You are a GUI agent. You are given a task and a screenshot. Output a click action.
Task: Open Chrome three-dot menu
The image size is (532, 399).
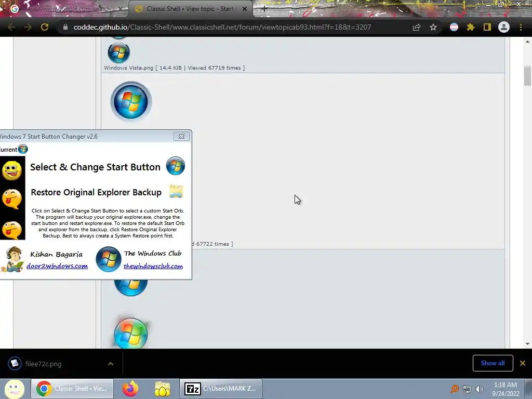point(521,27)
